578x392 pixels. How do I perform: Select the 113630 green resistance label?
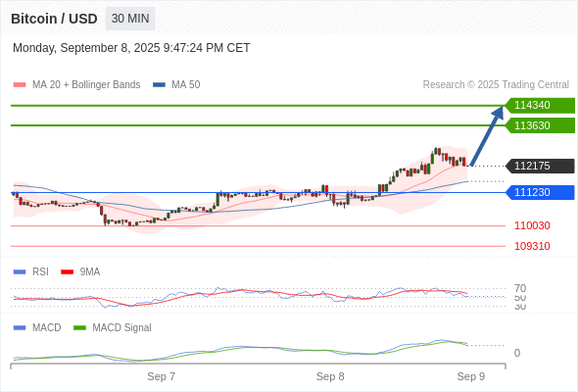pyautogui.click(x=540, y=125)
